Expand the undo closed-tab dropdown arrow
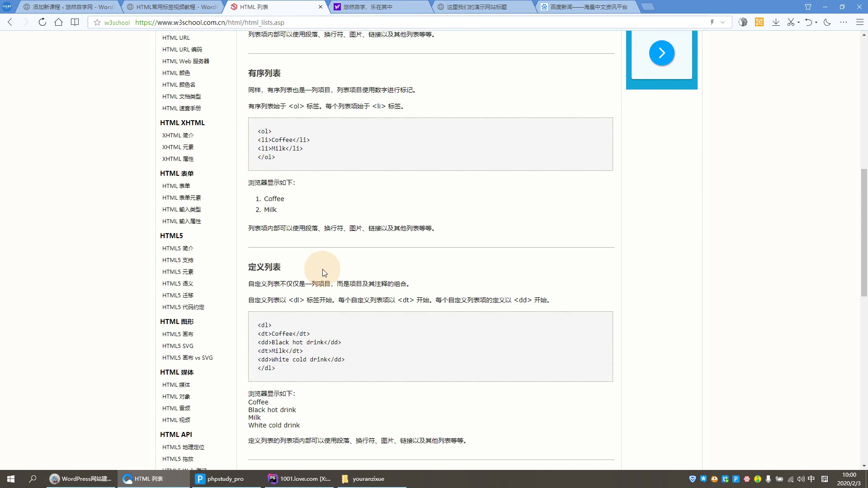Screen dimensions: 868x488 [x=816, y=23]
